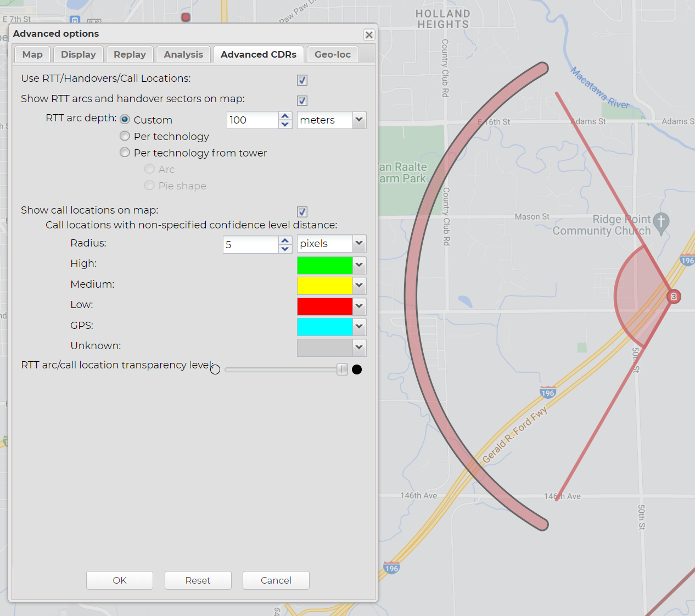Expand the pixels radius unit dropdown
This screenshot has height=616, width=695.
359,243
